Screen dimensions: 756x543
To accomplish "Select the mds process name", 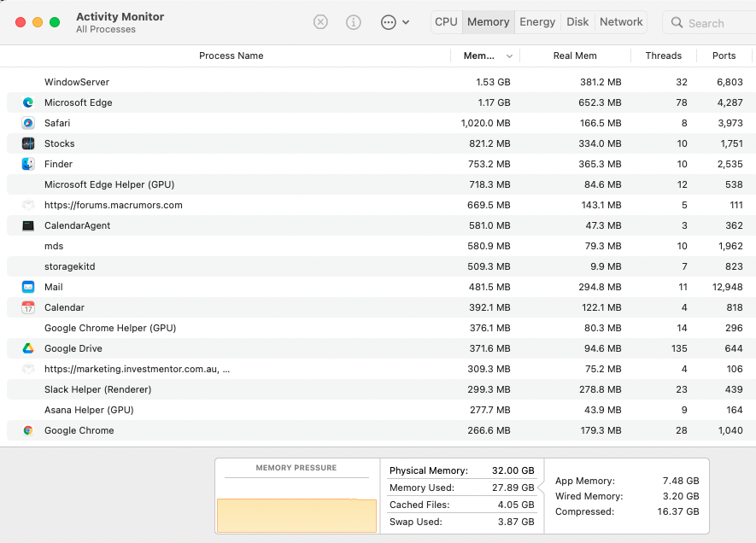I will click(54, 246).
